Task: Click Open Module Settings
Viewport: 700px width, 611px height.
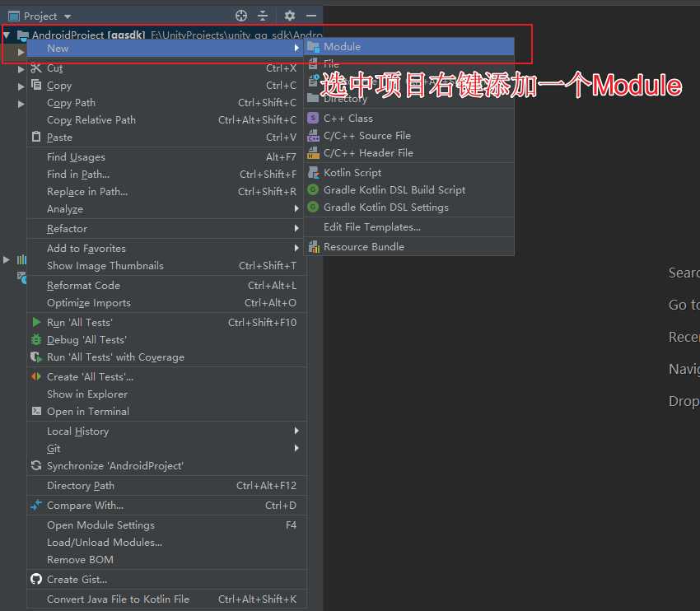Action: pos(100,525)
